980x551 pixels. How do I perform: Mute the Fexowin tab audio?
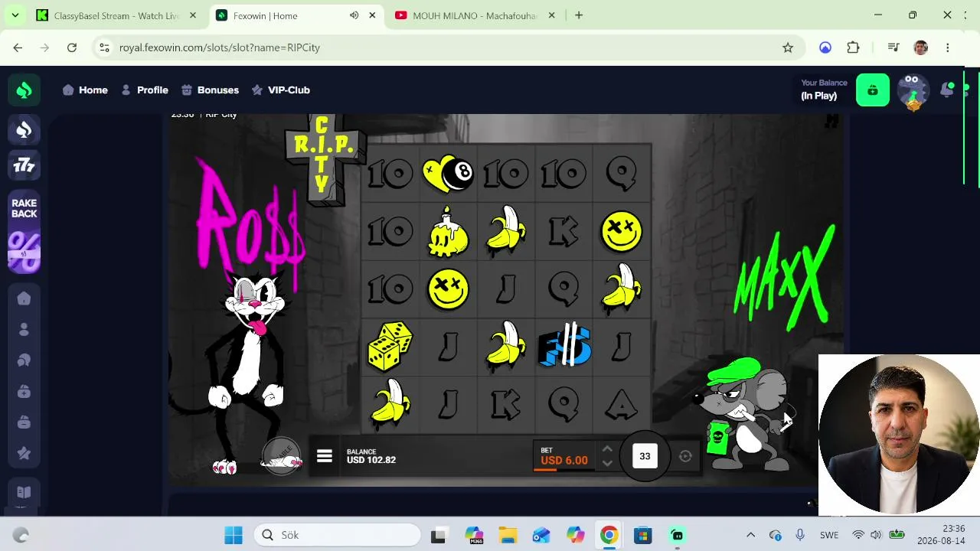[x=354, y=15]
